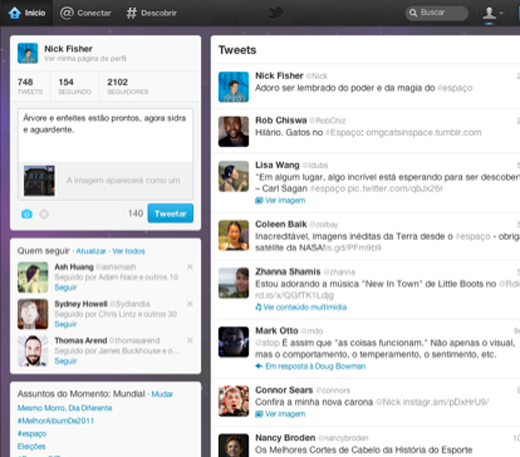This screenshot has width=520, height=457.
Task: Click the # icon on Descobrir
Action: pyautogui.click(x=131, y=13)
